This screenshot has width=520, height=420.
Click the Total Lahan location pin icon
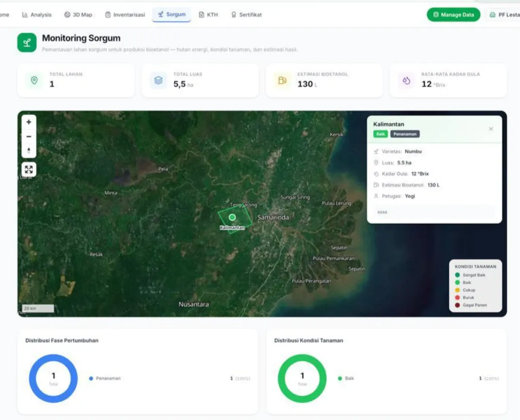click(34, 80)
